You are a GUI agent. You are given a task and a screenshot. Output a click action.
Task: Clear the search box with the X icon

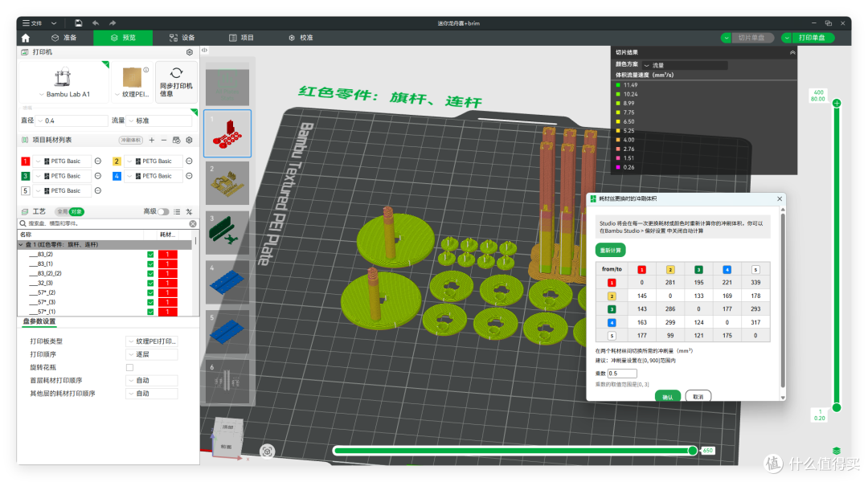point(193,223)
